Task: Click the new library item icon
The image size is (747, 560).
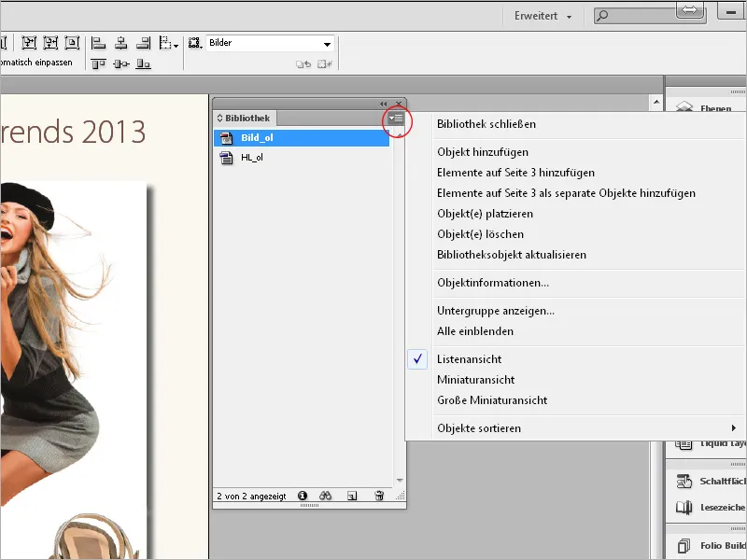Action: pyautogui.click(x=352, y=496)
